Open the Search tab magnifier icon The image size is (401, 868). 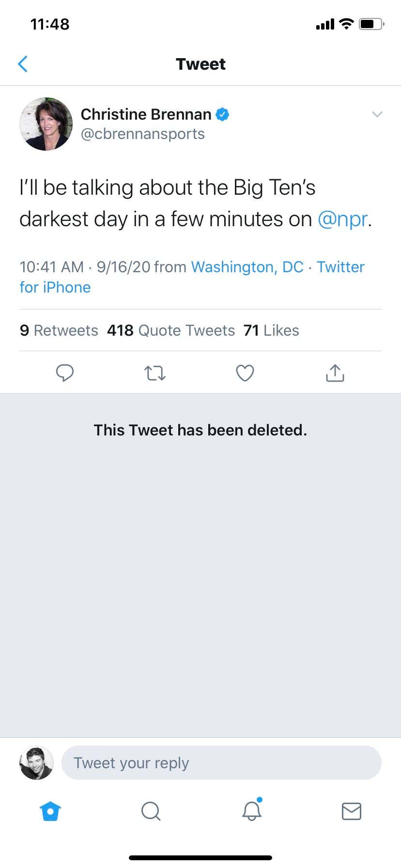pyautogui.click(x=151, y=811)
